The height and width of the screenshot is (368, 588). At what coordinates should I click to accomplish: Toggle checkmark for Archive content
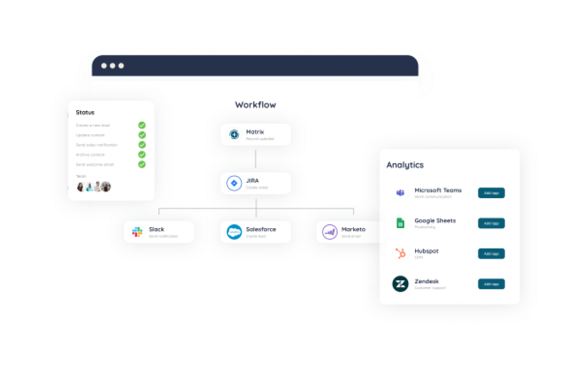(142, 155)
